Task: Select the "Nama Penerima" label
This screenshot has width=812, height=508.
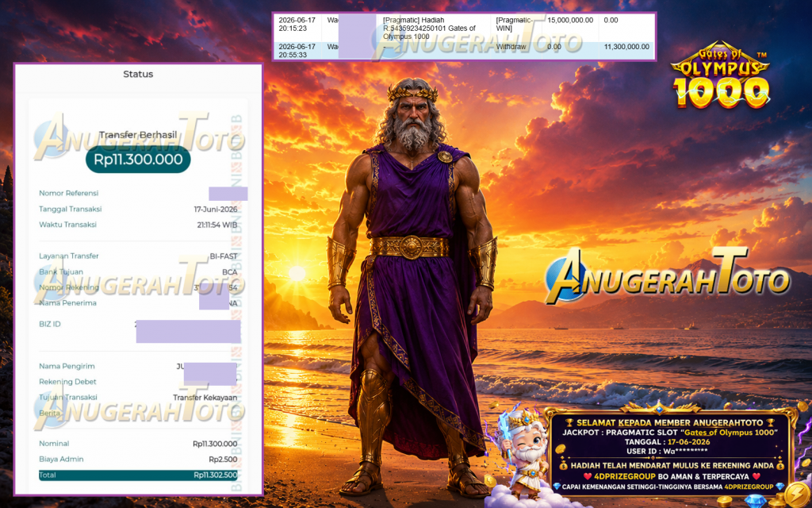Action: point(68,302)
